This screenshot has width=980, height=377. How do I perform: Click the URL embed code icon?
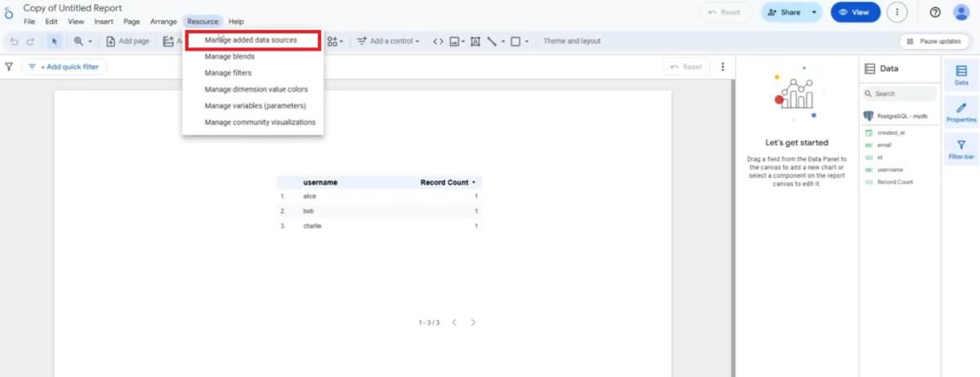(x=438, y=41)
